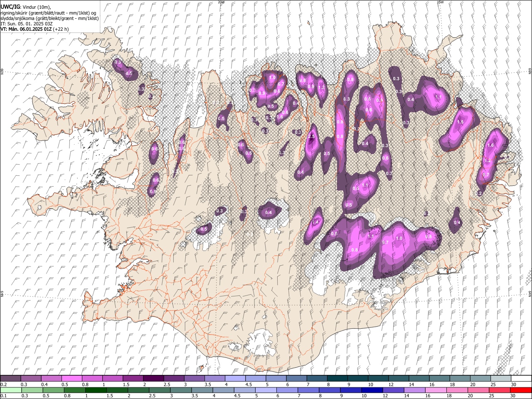Screen dimensions: 532x399
Task: Click the 'slydda/snjókoma' snow legend description line
Action: (49, 18)
